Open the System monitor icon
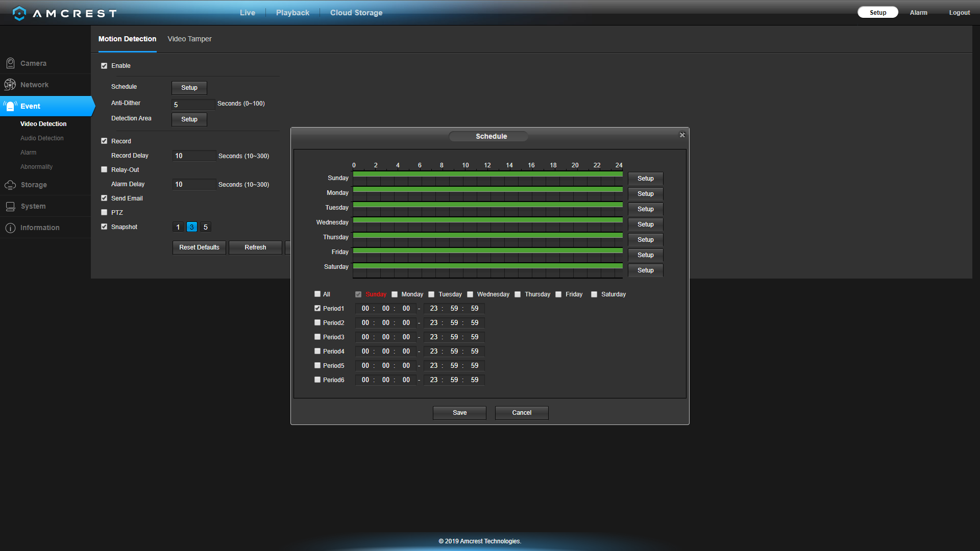 [10, 206]
